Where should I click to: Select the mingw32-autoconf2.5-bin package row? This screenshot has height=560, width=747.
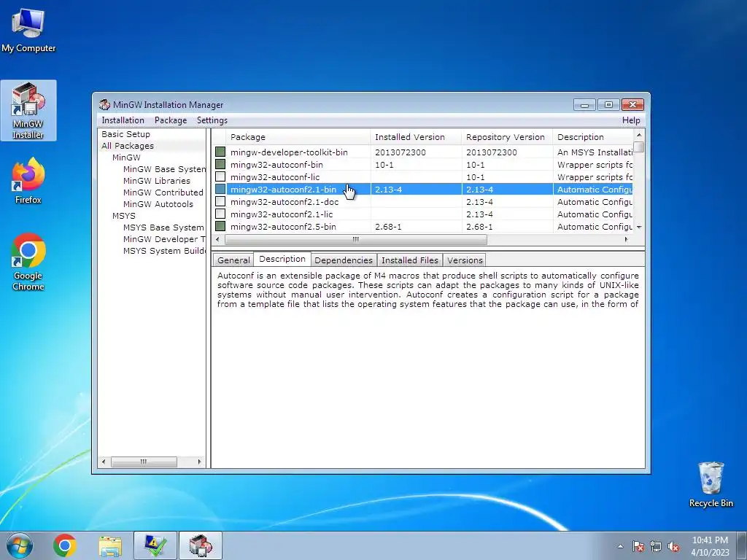[x=424, y=226]
